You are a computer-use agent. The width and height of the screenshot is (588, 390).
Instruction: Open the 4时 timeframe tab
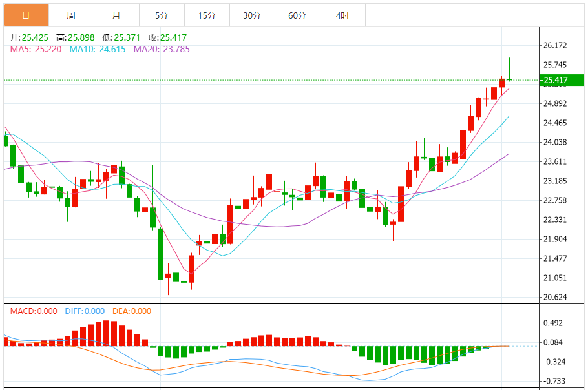pos(342,15)
